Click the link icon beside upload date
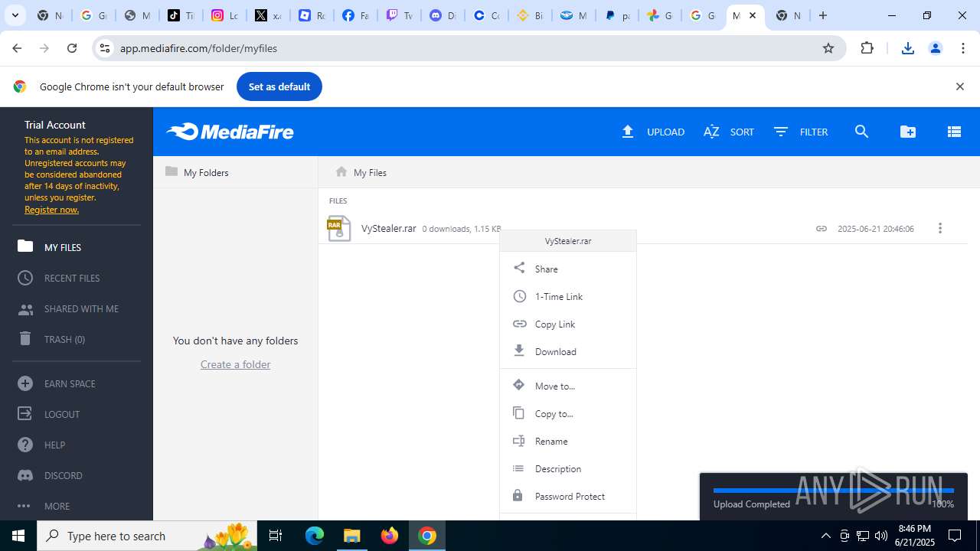The height and width of the screenshot is (551, 980). [821, 228]
